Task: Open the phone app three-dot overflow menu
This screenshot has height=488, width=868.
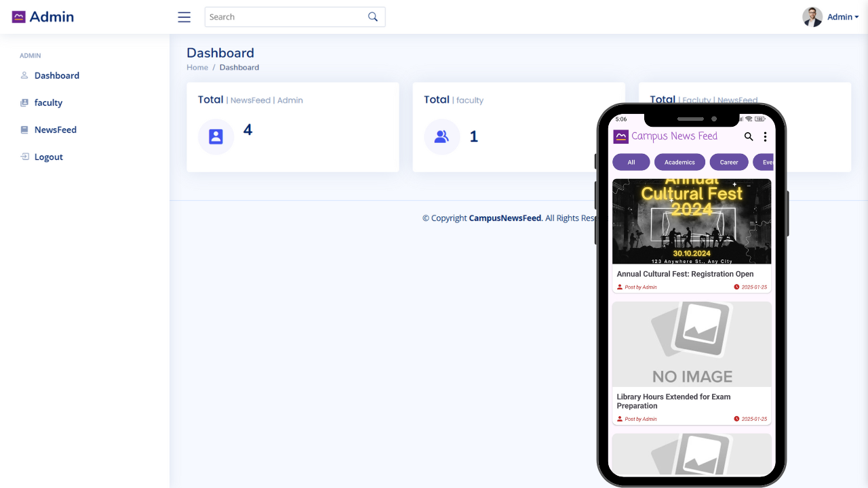Action: click(765, 136)
